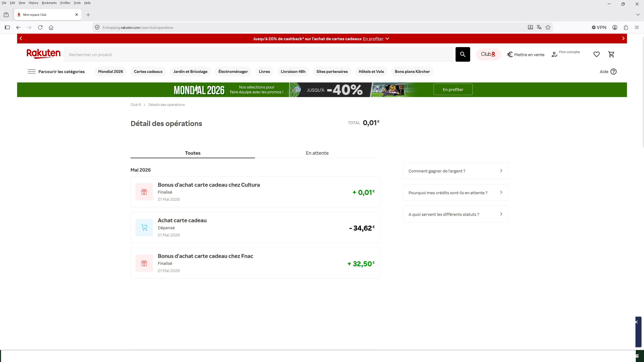The width and height of the screenshot is (644, 362).
Task: Open the Hôtels et Vols category
Action: click(371, 71)
